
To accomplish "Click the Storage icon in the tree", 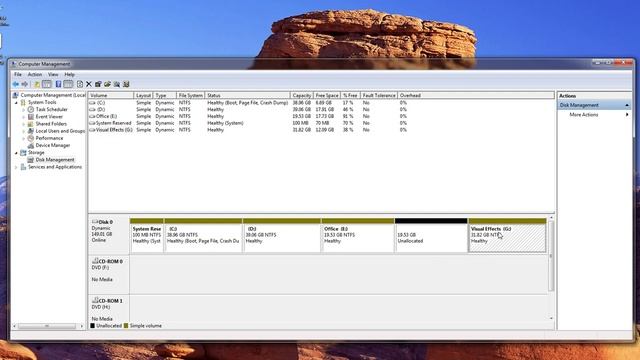I will (23, 153).
